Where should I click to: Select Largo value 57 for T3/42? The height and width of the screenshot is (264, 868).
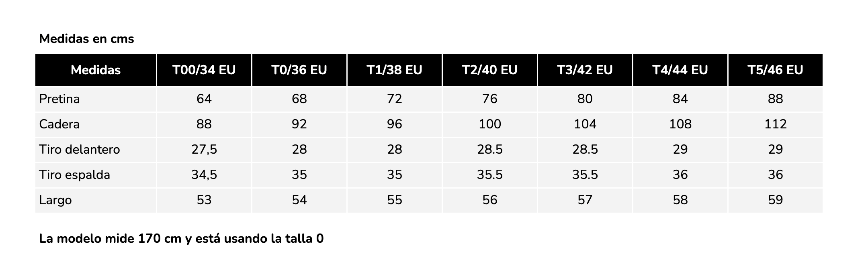tap(585, 200)
